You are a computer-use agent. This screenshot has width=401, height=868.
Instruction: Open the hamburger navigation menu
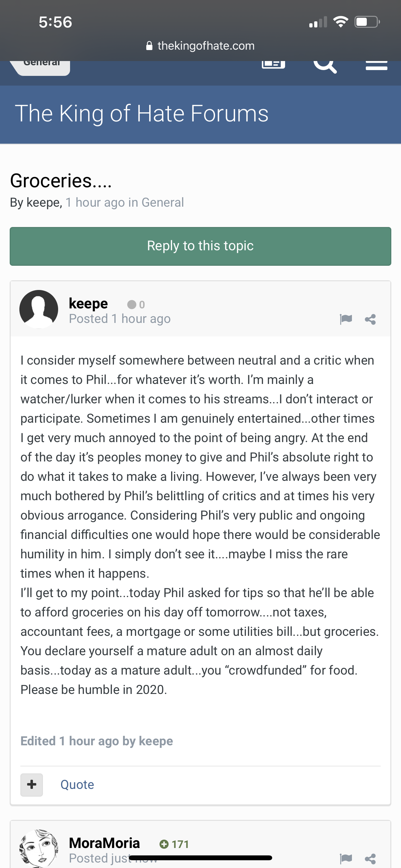[376, 65]
